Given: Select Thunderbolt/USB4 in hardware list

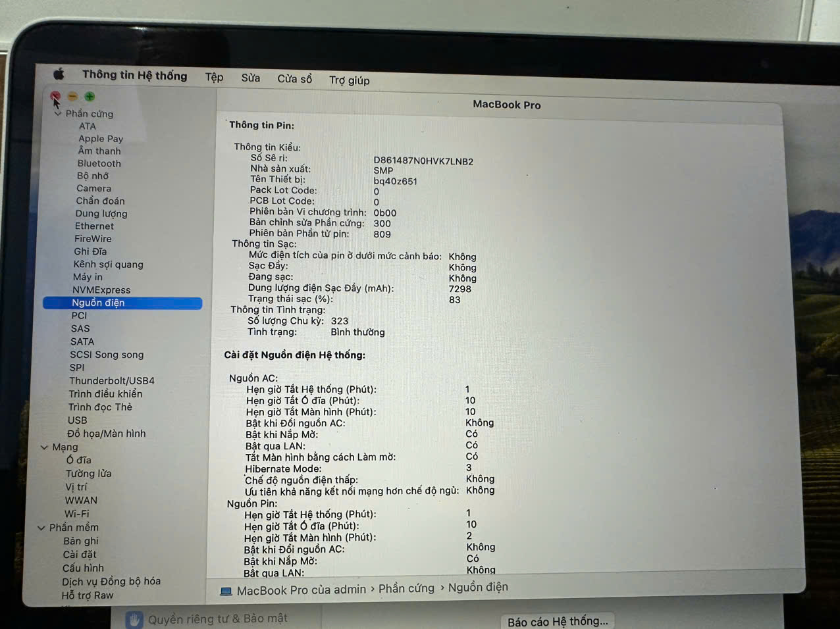Looking at the screenshot, I should pos(112,380).
